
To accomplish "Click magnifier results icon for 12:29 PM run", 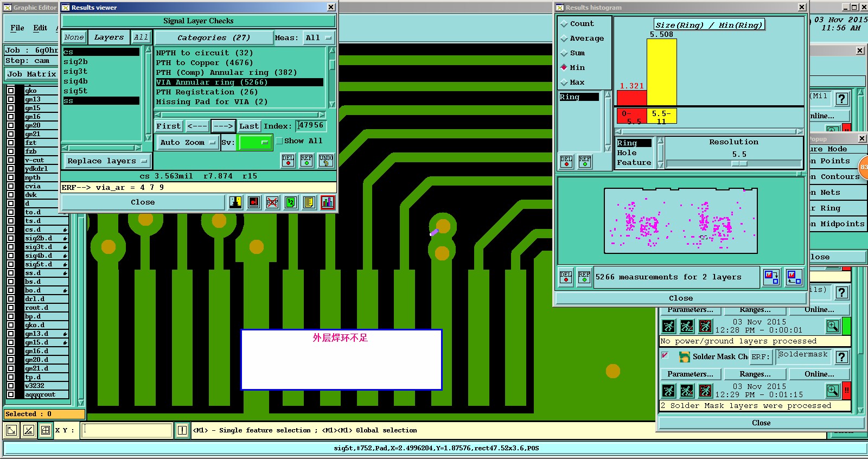I will pyautogui.click(x=833, y=391).
